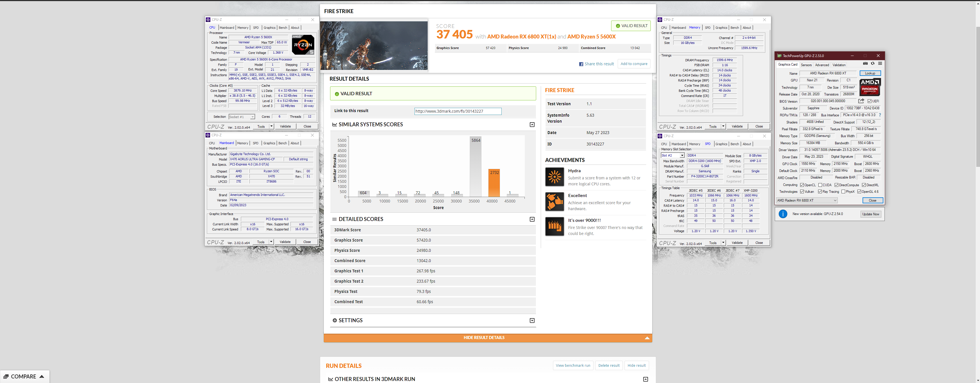Click Update Now button
The width and height of the screenshot is (980, 383).
pos(871,214)
